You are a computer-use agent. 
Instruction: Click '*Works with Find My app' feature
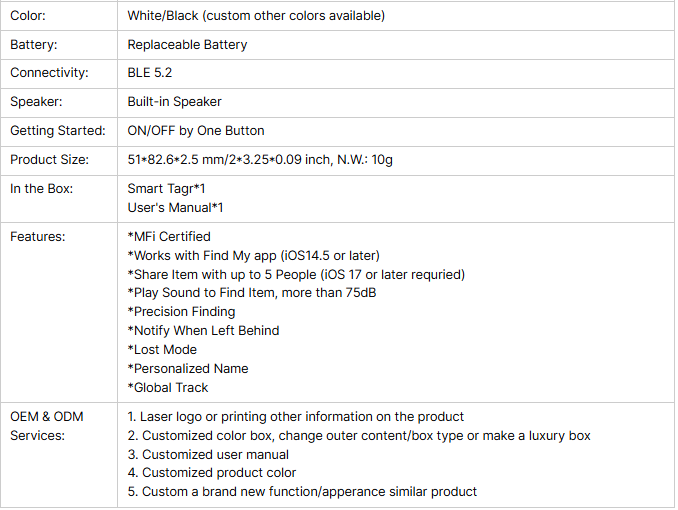coord(253,256)
